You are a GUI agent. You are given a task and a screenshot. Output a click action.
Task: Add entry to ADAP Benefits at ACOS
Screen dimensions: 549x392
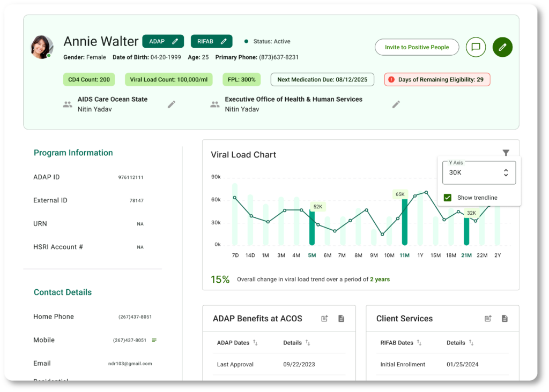324,318
